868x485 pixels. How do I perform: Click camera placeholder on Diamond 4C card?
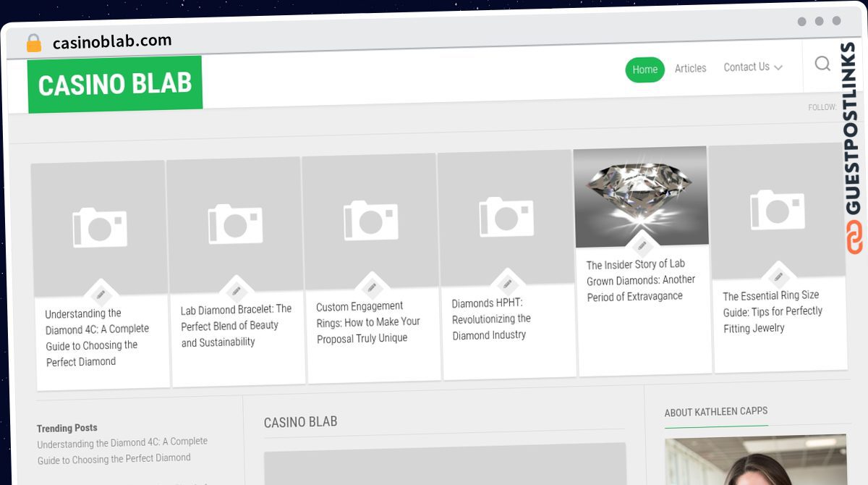(100, 227)
